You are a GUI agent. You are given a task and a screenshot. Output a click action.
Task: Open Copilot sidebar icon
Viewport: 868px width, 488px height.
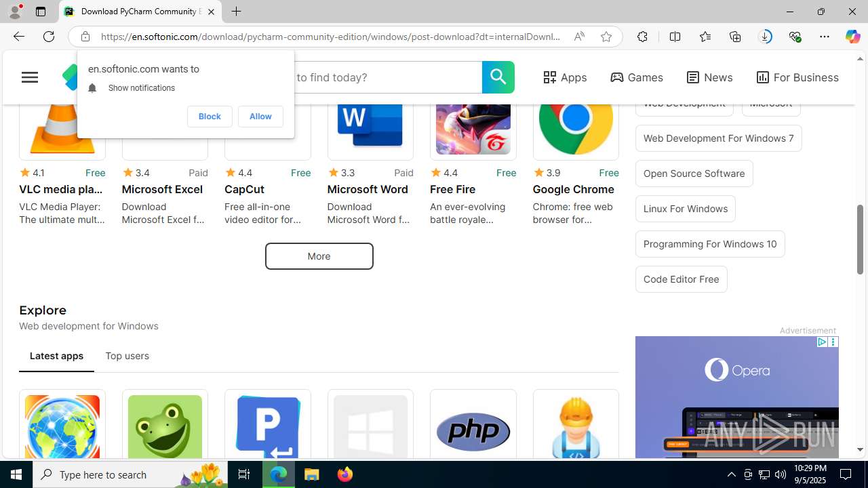click(x=852, y=37)
